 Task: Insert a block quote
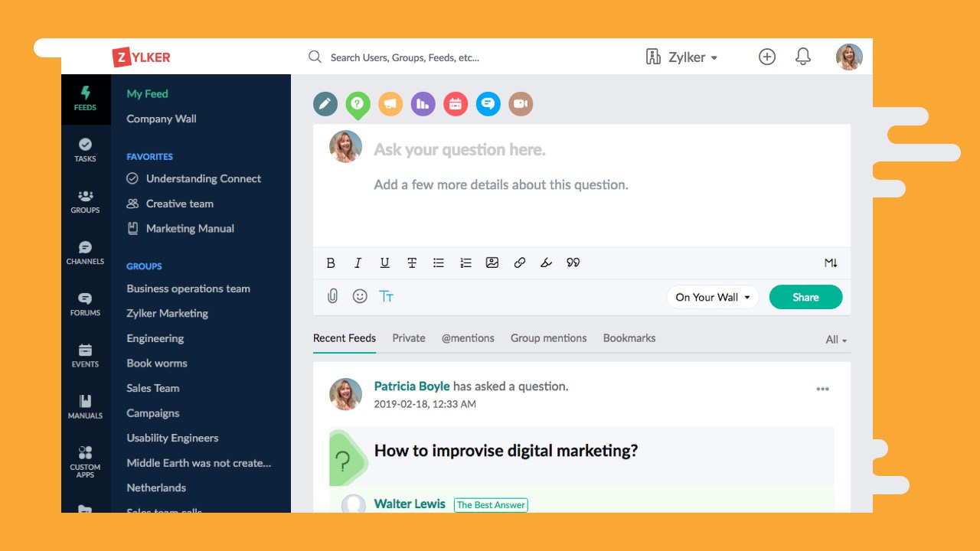pyautogui.click(x=573, y=262)
